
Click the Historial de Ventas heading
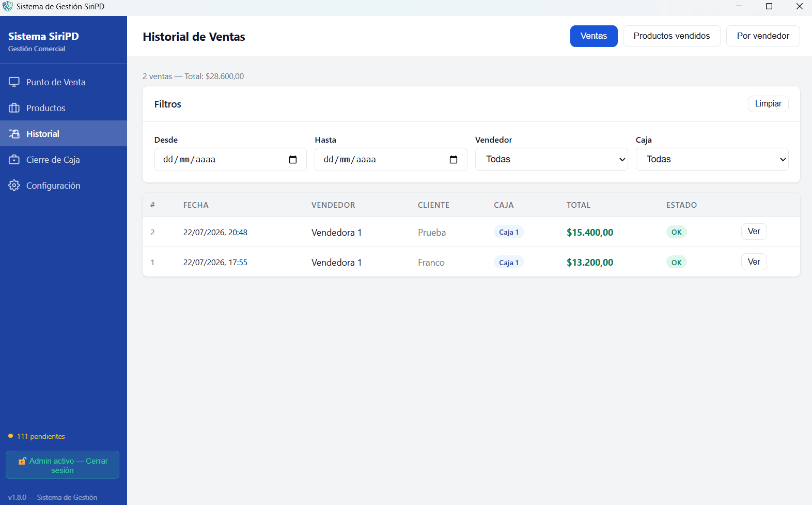click(x=194, y=37)
